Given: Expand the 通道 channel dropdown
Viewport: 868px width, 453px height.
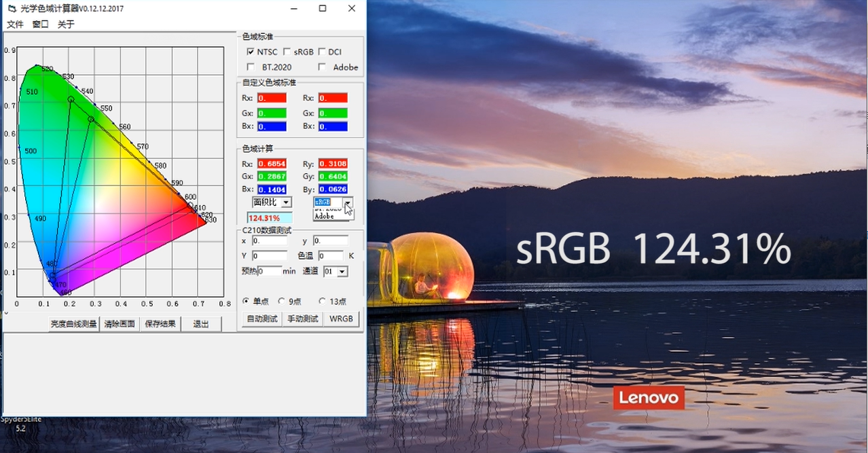Looking at the screenshot, I should [342, 272].
